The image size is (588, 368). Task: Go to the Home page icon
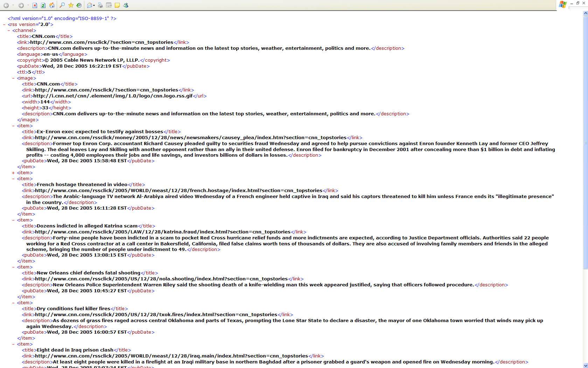click(52, 5)
